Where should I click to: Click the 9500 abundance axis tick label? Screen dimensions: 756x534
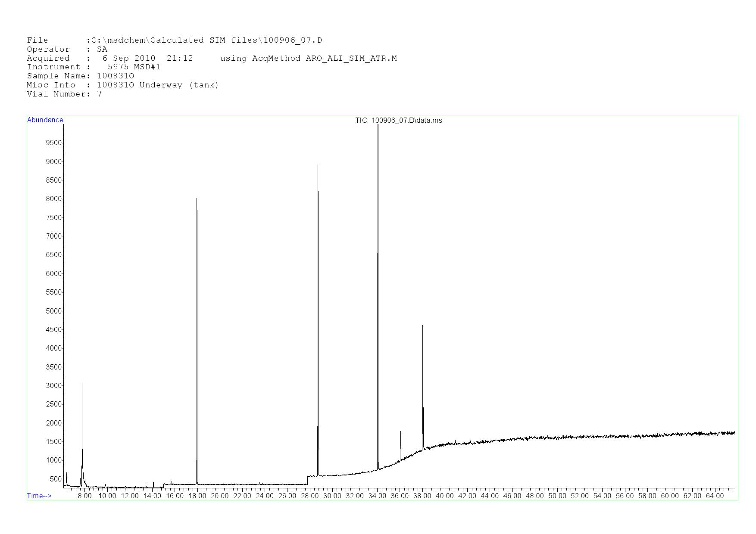[54, 143]
